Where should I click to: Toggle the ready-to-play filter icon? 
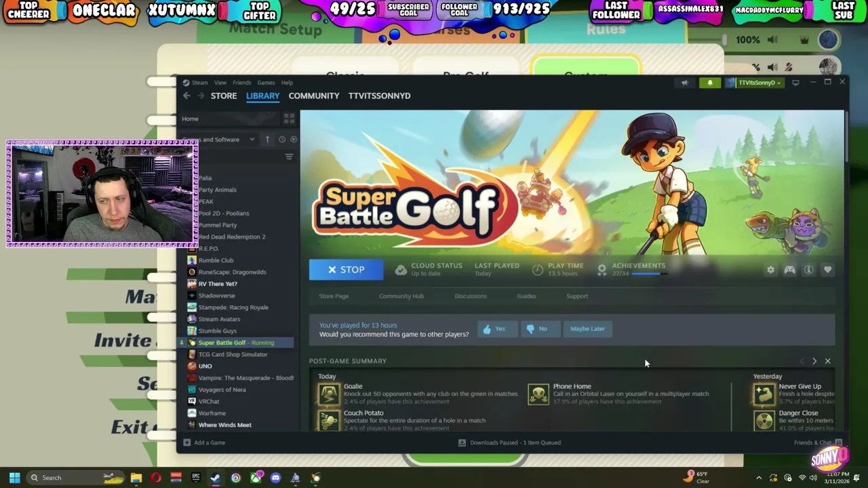pyautogui.click(x=294, y=140)
